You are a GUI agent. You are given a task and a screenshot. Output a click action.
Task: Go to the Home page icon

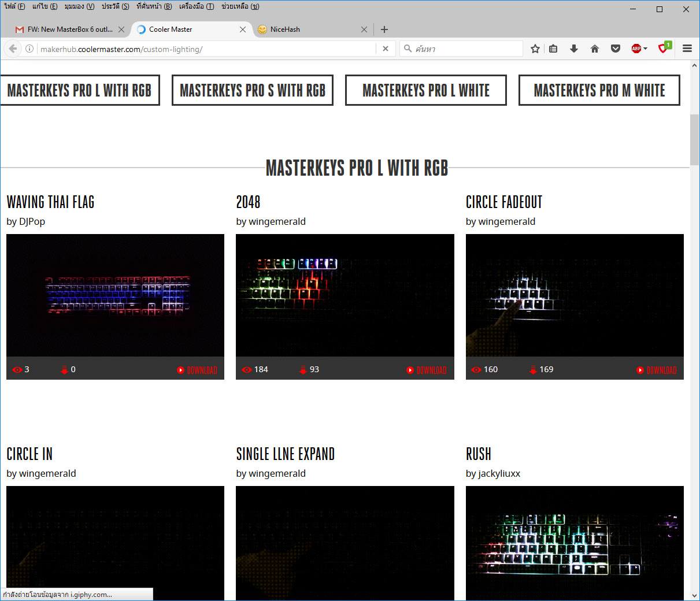click(595, 49)
